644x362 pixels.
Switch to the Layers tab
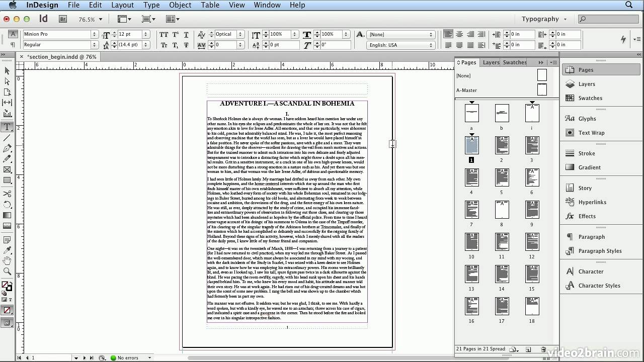click(x=491, y=62)
